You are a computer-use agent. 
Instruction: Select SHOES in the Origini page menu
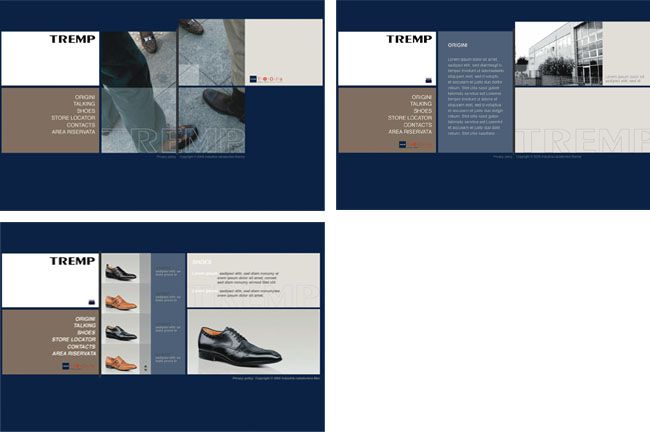tap(422, 111)
